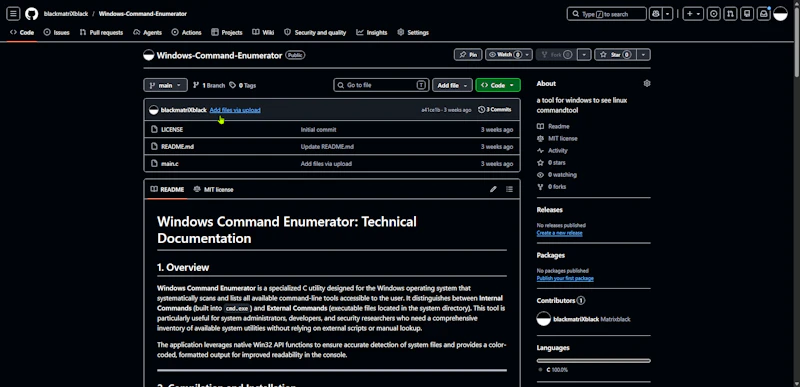
Task: Open the Initial commit message link
Action: 318,130
